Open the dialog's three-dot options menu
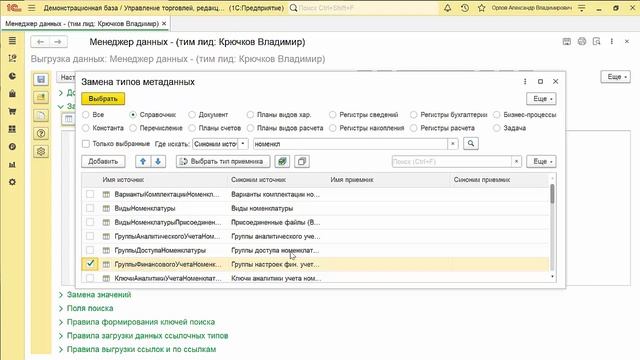This screenshot has width=640, height=360. pyautogui.click(x=525, y=82)
